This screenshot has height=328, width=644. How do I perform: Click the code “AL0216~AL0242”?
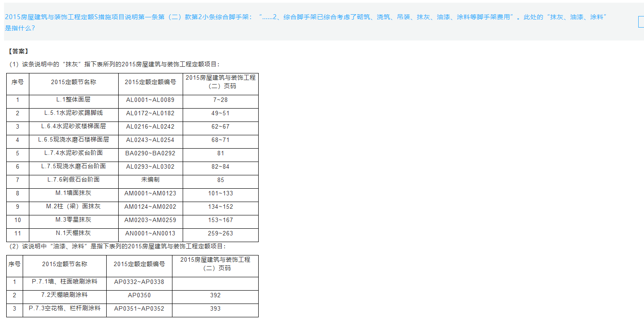coord(150,126)
